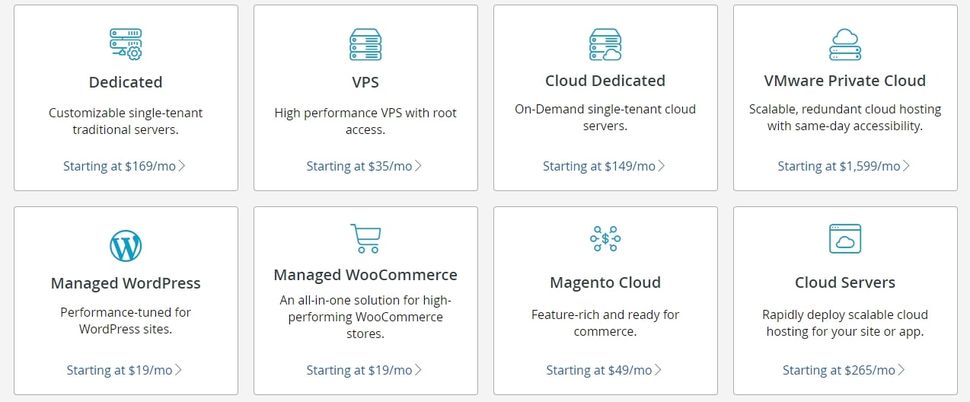
Task: Click the Cloud Dedicated icon
Action: pyautogui.click(x=605, y=45)
